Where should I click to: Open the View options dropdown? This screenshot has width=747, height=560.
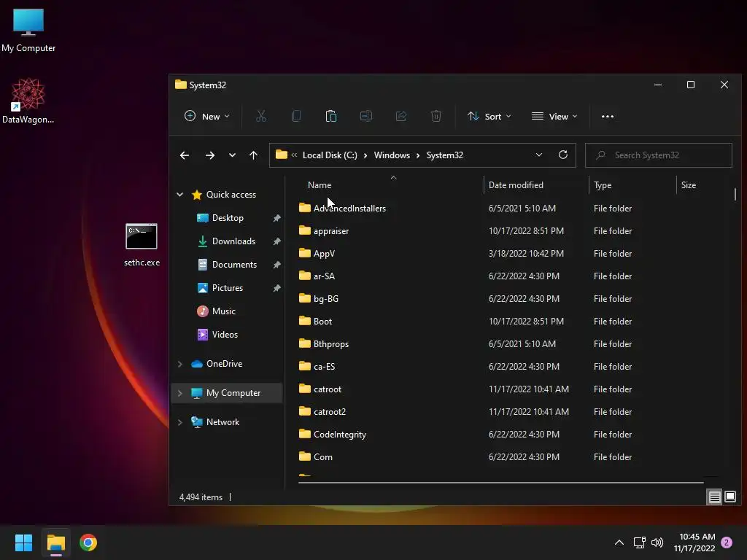click(x=554, y=116)
